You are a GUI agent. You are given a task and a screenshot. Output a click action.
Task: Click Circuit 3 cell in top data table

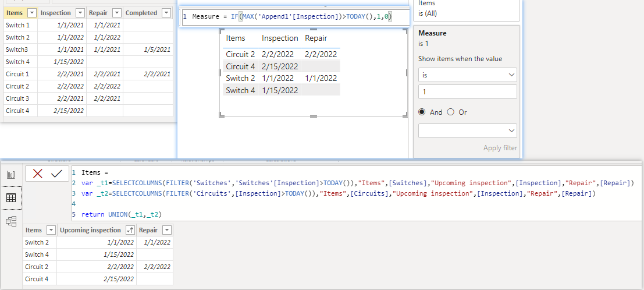tap(20, 98)
